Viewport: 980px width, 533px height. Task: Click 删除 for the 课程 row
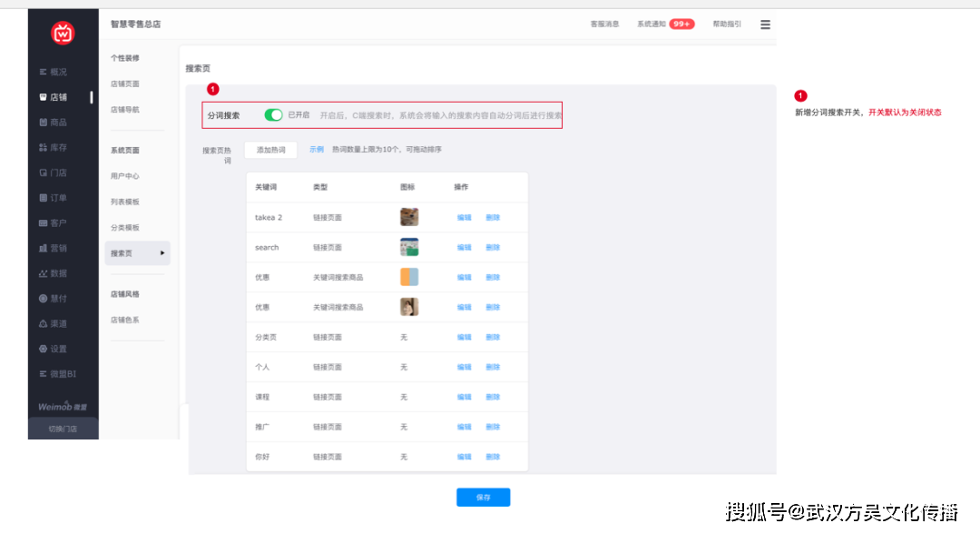[493, 397]
